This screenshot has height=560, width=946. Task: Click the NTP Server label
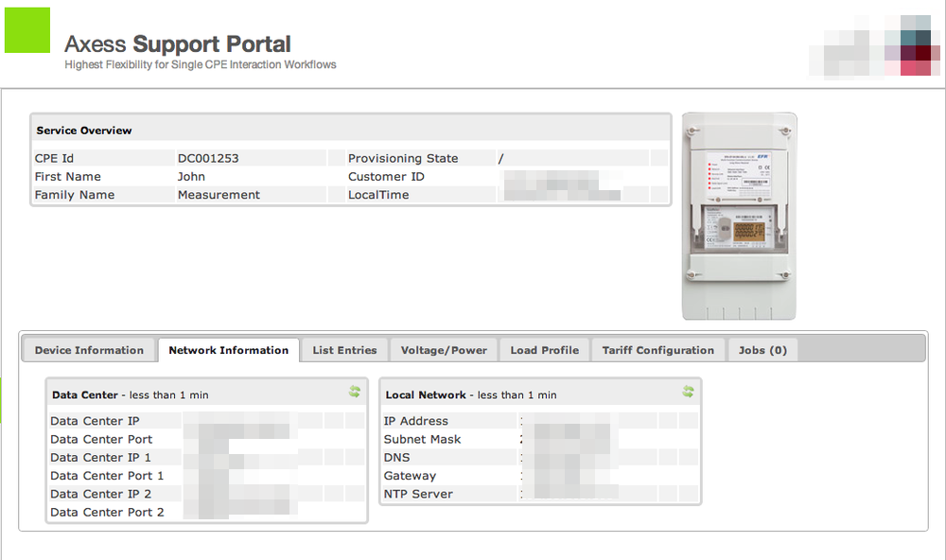tap(418, 494)
